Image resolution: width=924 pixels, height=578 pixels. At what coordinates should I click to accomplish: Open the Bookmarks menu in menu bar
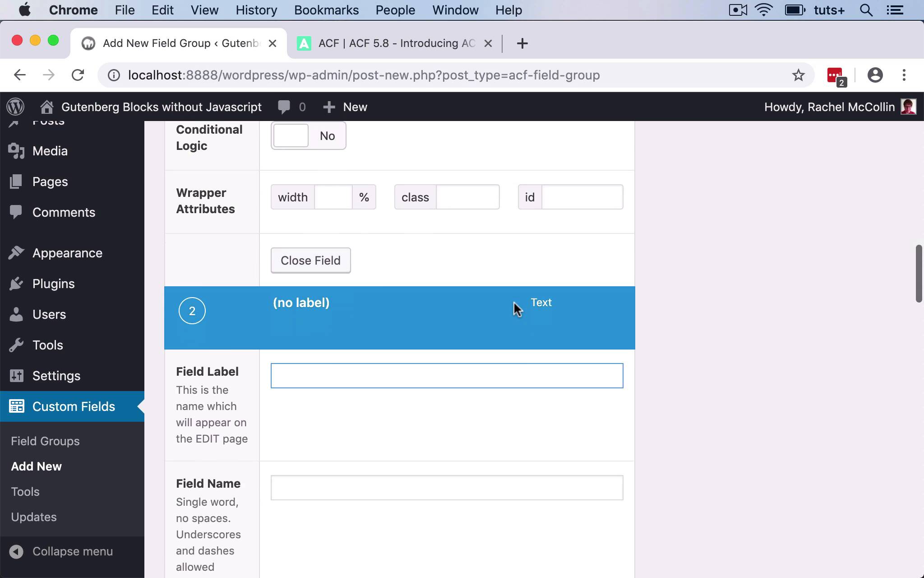click(x=326, y=10)
